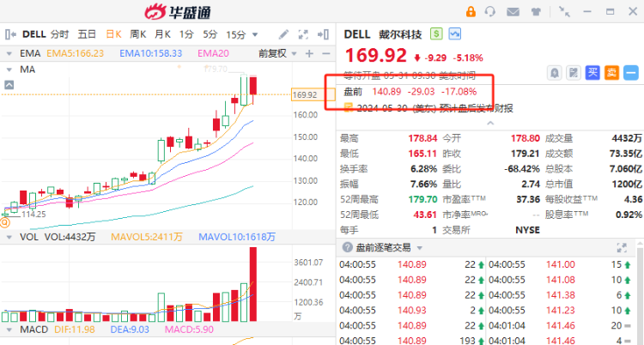Collapse the MA indicator row triangle

tap(9, 70)
